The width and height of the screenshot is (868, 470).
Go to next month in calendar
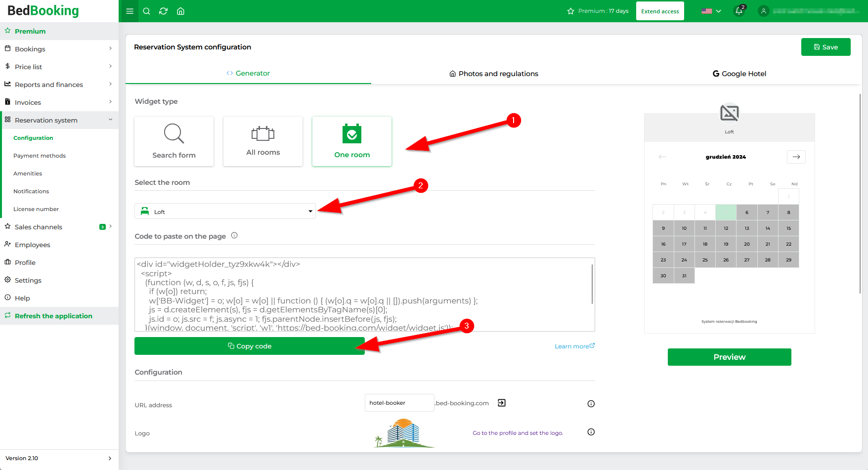[x=796, y=157]
